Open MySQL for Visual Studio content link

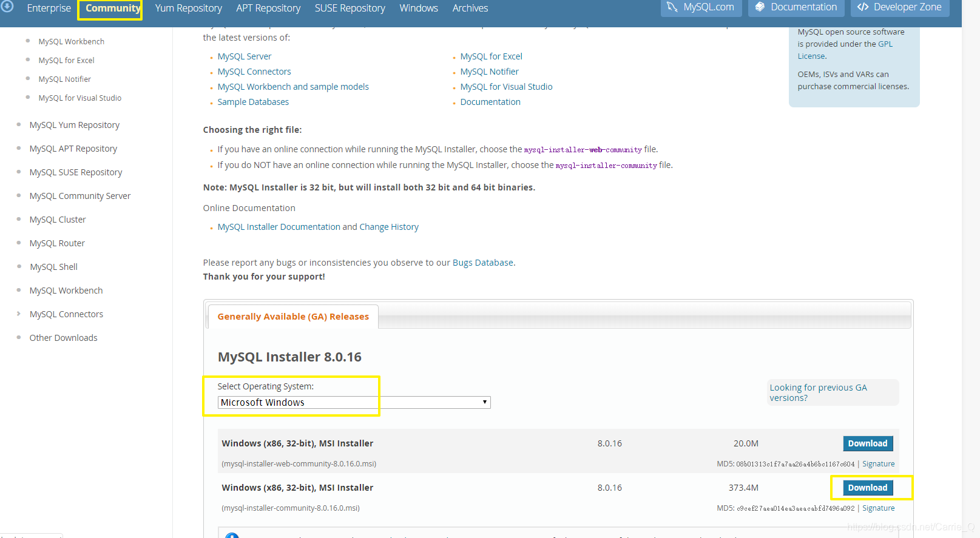pos(506,87)
